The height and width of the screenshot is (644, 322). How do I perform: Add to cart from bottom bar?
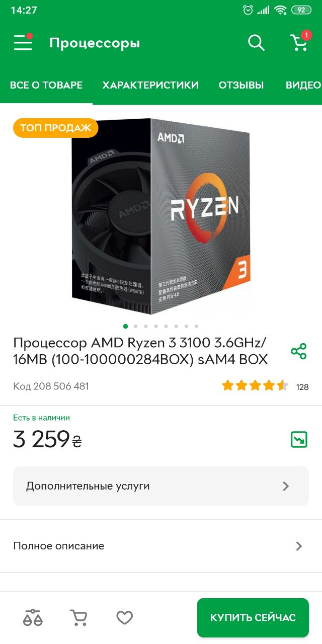(78, 617)
